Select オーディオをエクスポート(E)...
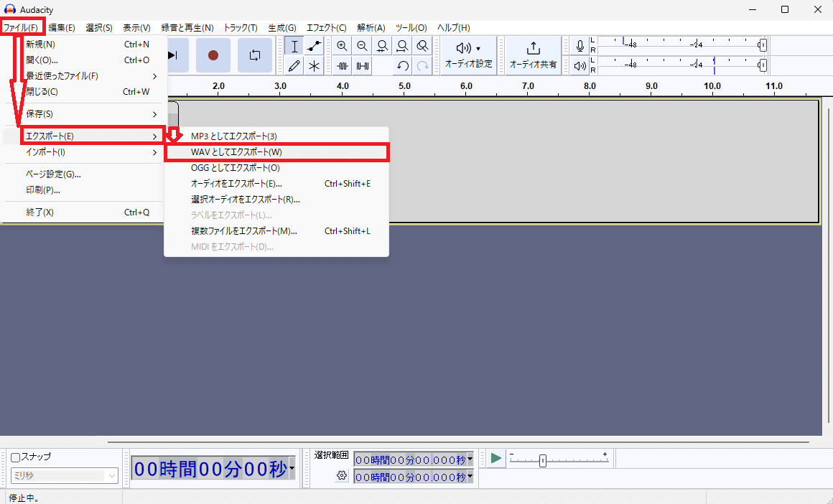The image size is (833, 504). 276,184
